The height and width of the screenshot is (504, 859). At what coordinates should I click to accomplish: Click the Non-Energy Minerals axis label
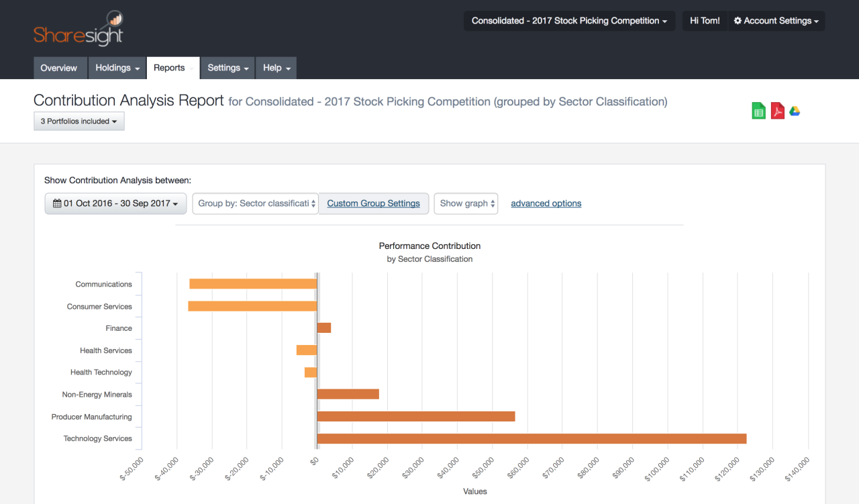[97, 395]
